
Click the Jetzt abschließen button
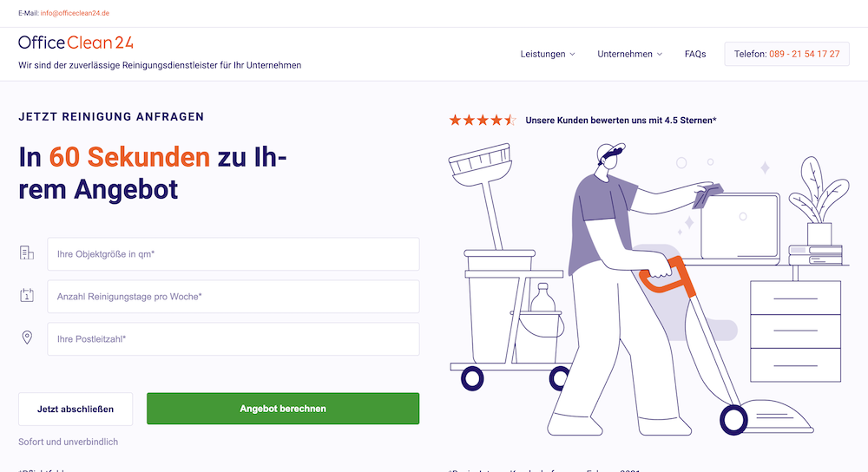pyautogui.click(x=76, y=409)
